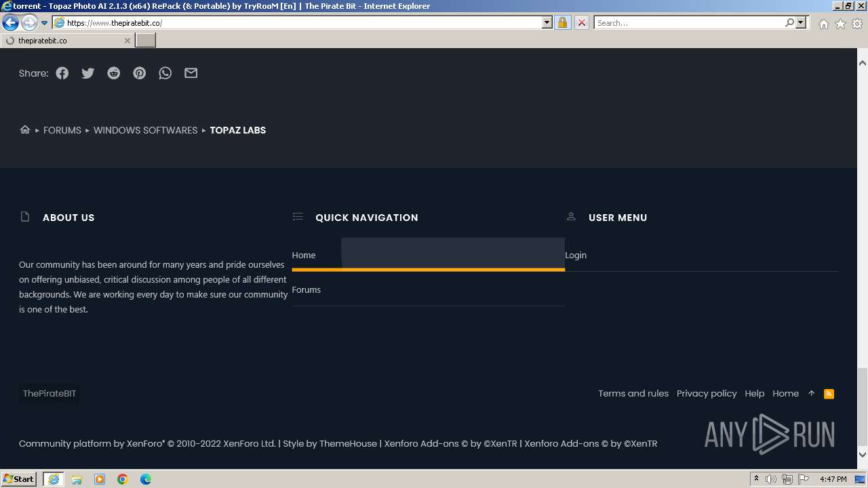
Task: Share the page on Facebook
Action: pyautogui.click(x=62, y=73)
